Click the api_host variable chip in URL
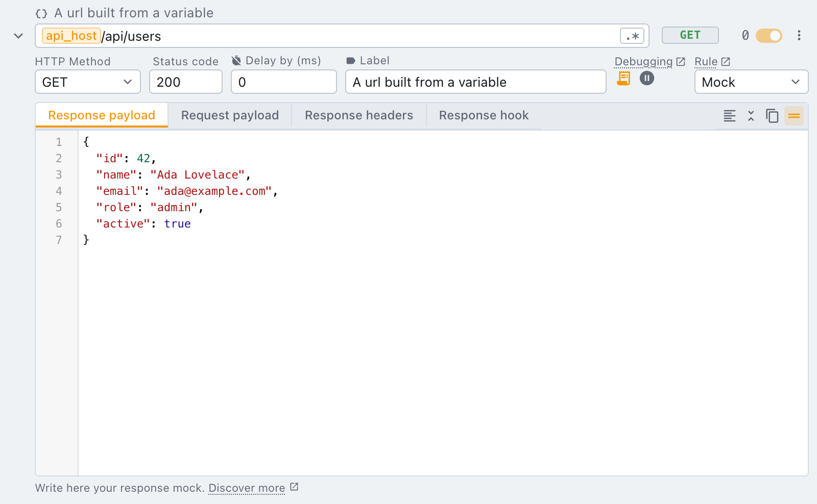Screen dimensions: 817x504 pyautogui.click(x=71, y=36)
